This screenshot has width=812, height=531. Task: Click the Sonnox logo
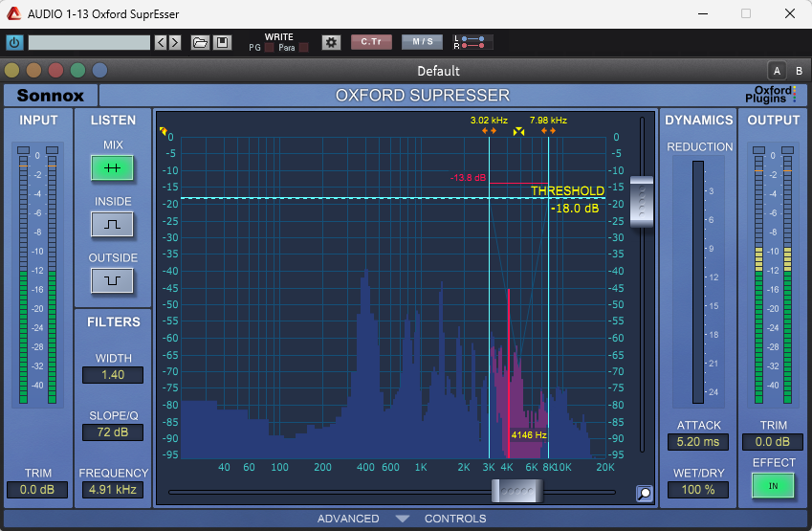(51, 96)
